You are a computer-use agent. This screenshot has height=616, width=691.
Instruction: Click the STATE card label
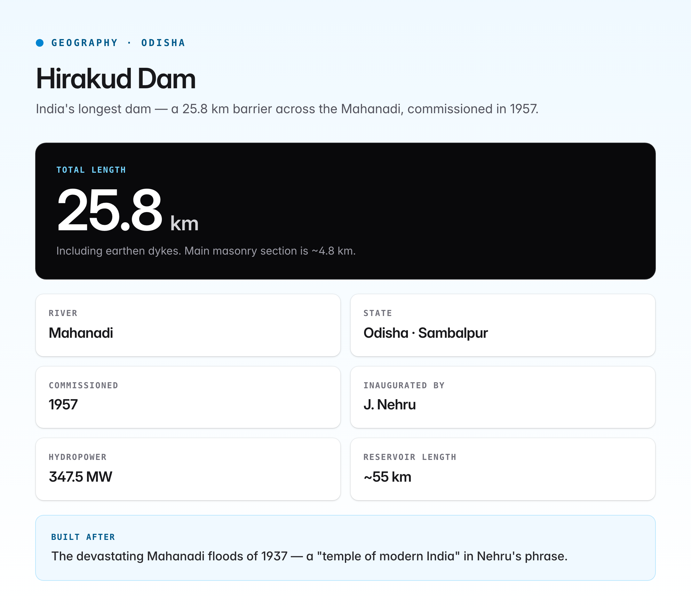pos(377,313)
